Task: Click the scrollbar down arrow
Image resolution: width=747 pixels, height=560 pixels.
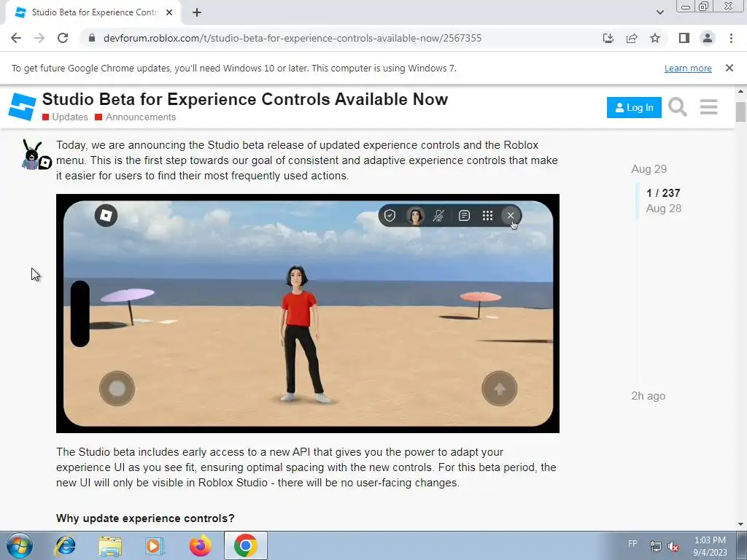Action: pos(740,524)
